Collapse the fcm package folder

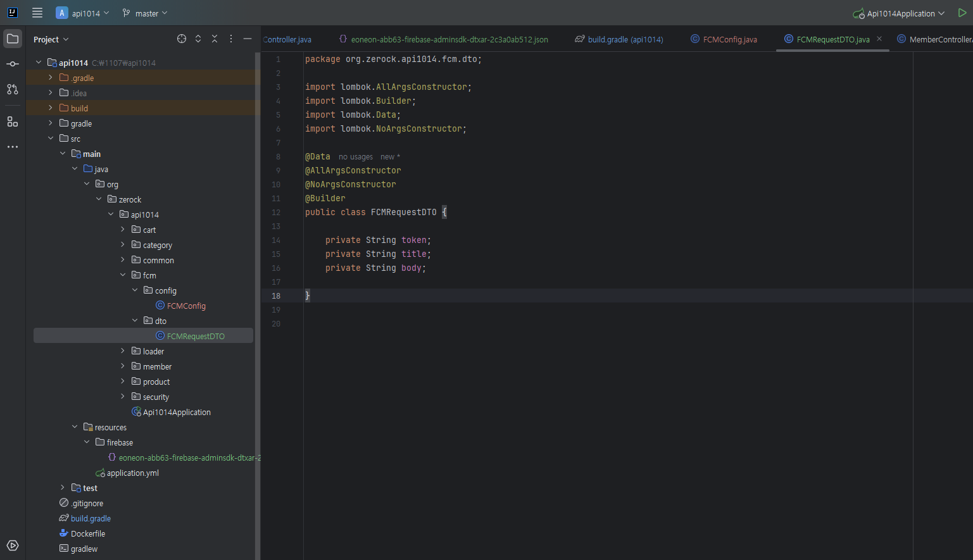click(x=123, y=275)
